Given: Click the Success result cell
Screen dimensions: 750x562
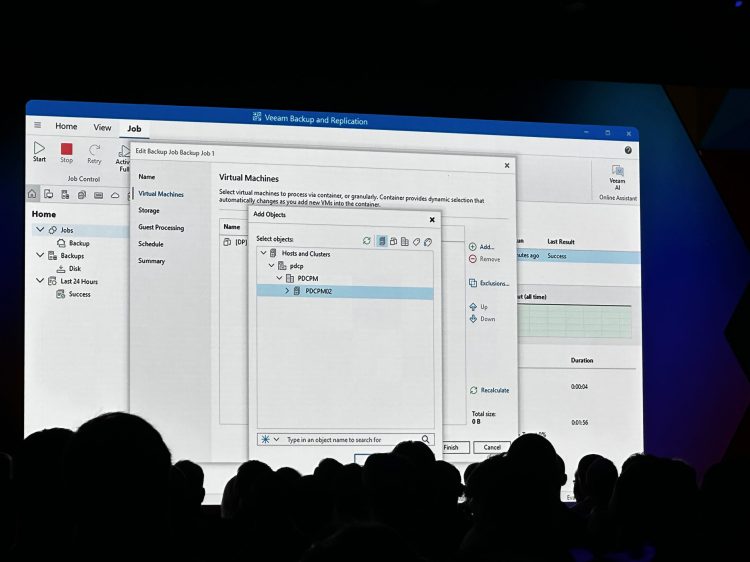Looking at the screenshot, I should (x=557, y=256).
